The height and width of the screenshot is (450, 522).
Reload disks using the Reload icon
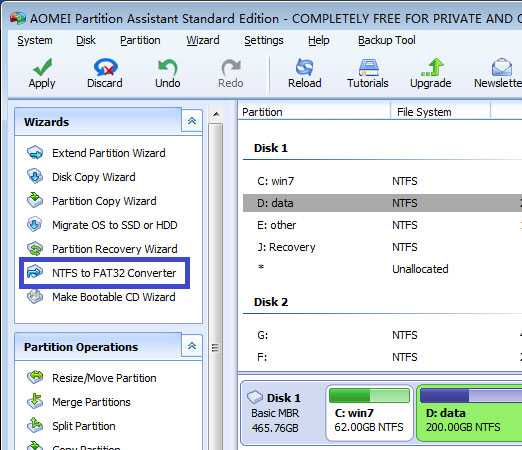(304, 67)
